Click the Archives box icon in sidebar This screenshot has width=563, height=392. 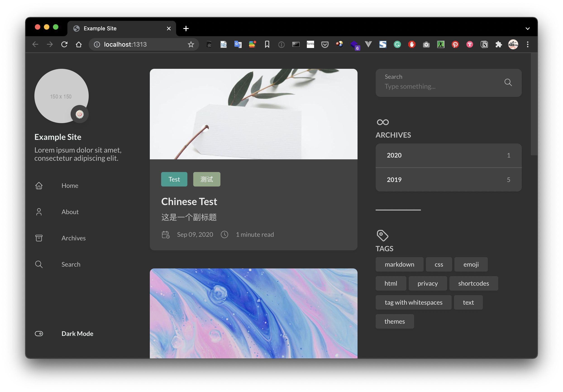click(39, 238)
